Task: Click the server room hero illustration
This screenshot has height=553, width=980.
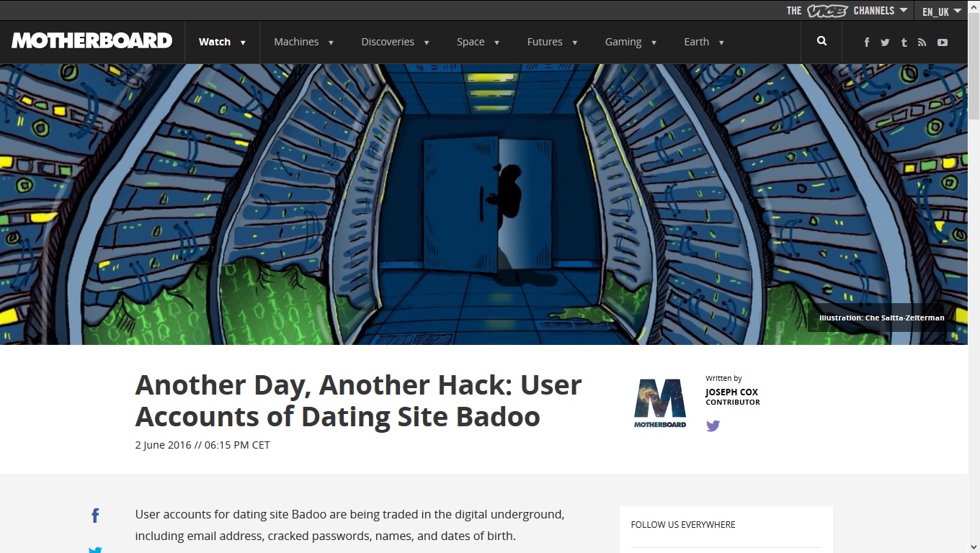Action: point(484,204)
